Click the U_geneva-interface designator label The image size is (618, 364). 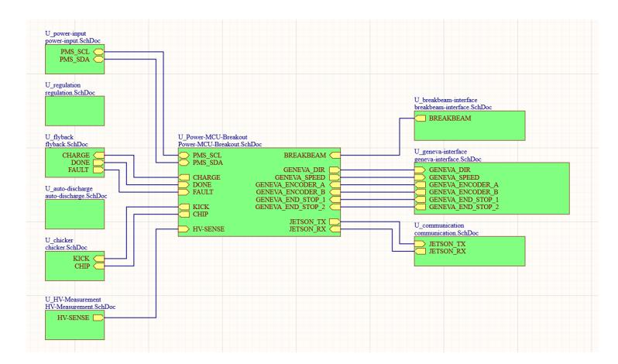click(441, 152)
